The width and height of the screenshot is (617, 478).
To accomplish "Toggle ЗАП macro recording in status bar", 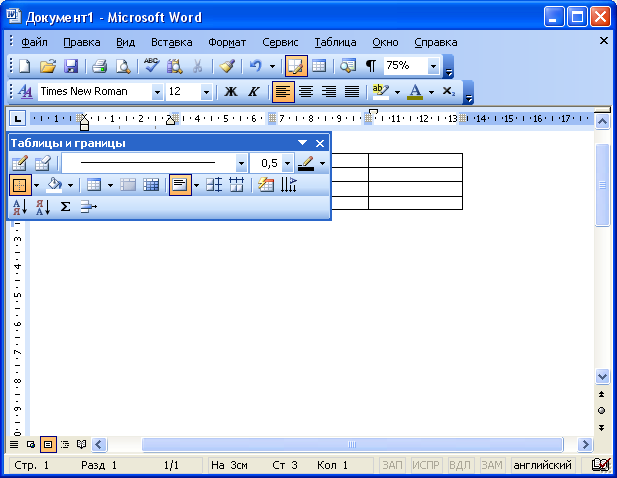I will point(392,465).
